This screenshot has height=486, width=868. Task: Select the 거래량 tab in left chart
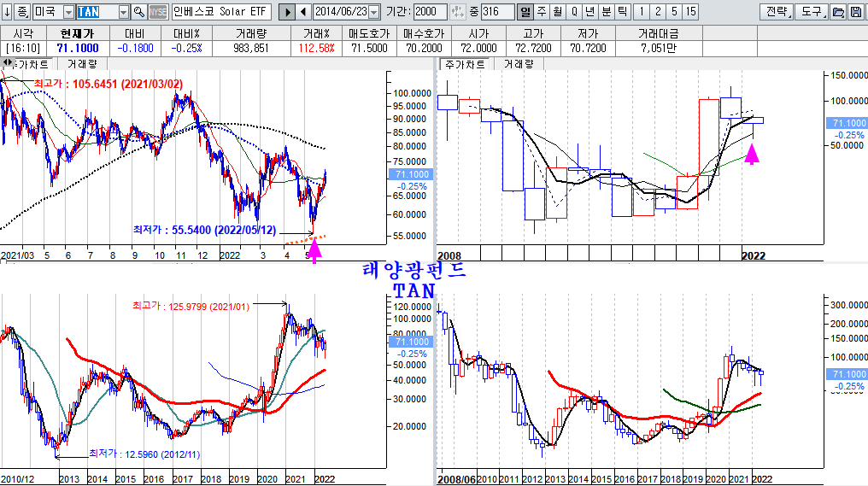click(x=82, y=64)
